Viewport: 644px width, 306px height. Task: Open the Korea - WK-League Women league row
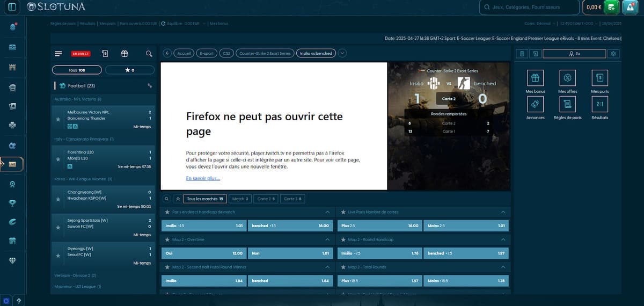104,179
